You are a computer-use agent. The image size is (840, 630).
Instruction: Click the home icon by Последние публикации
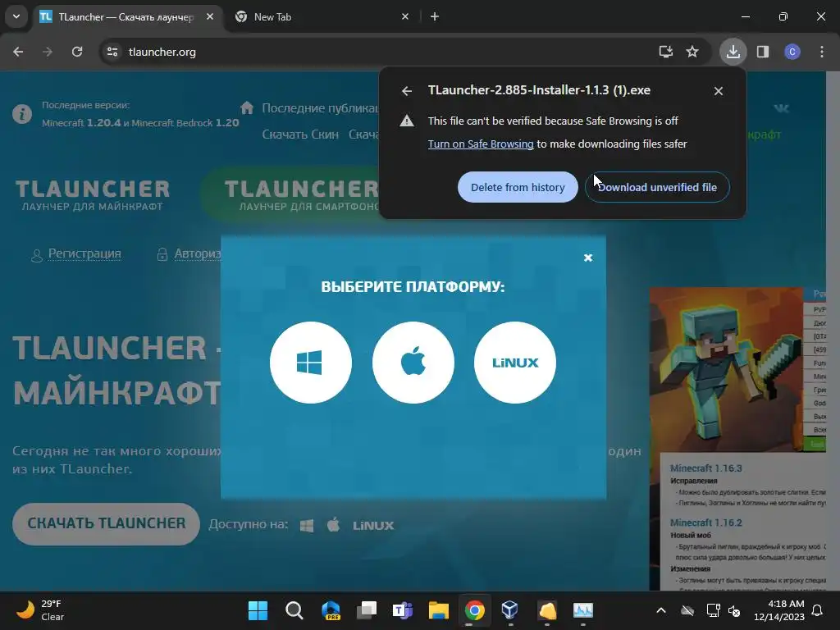pos(247,107)
